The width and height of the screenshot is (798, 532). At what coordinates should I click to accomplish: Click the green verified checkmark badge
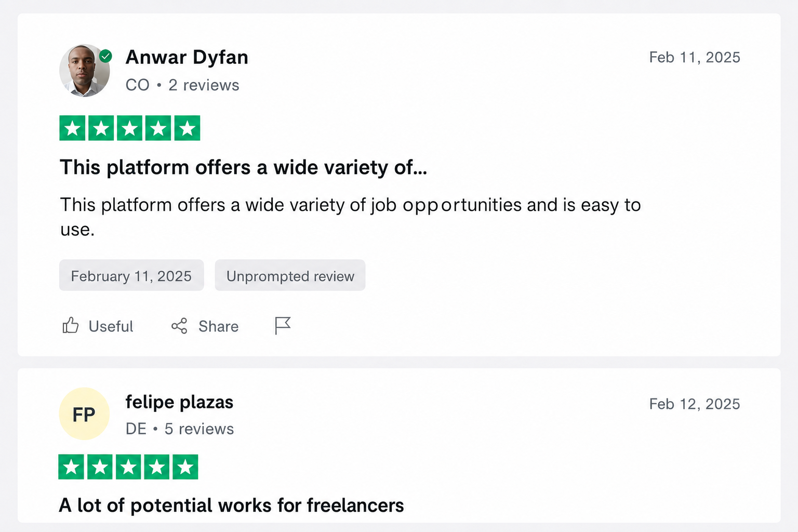(105, 56)
